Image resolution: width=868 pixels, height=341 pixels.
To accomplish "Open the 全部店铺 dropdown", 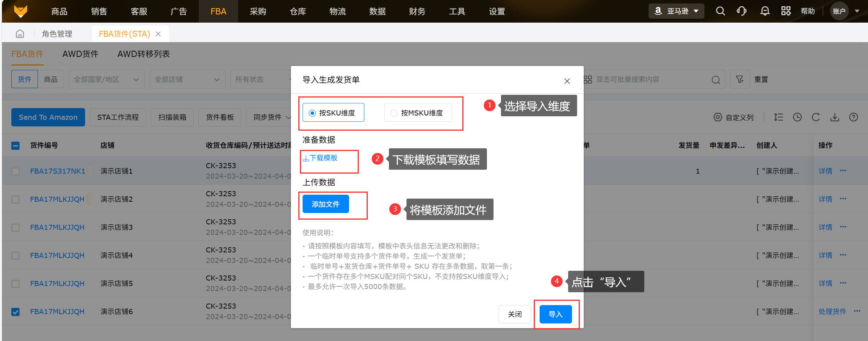I will (187, 79).
